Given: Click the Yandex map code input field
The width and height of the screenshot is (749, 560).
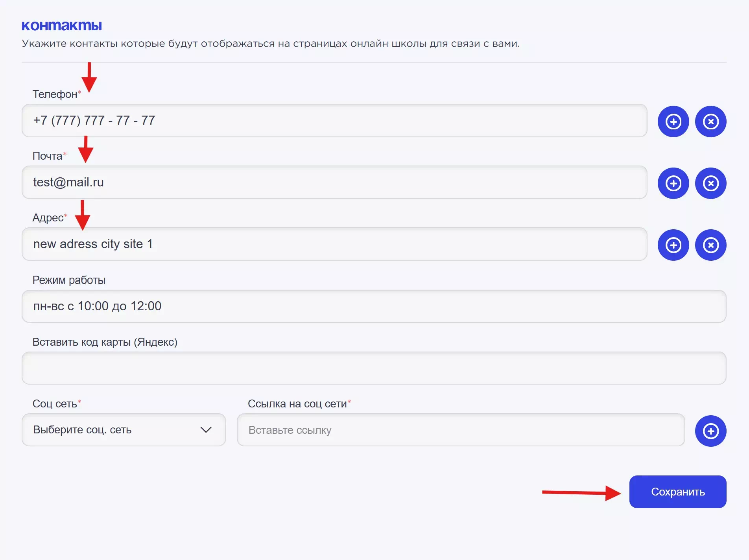Looking at the screenshot, I should click(x=374, y=368).
